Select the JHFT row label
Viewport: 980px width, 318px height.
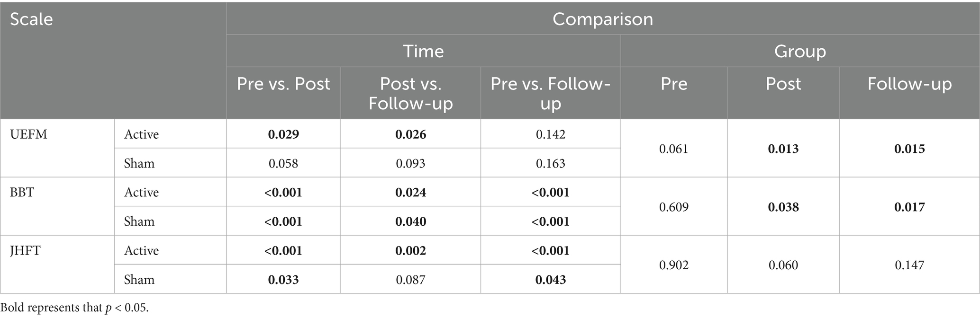25,251
